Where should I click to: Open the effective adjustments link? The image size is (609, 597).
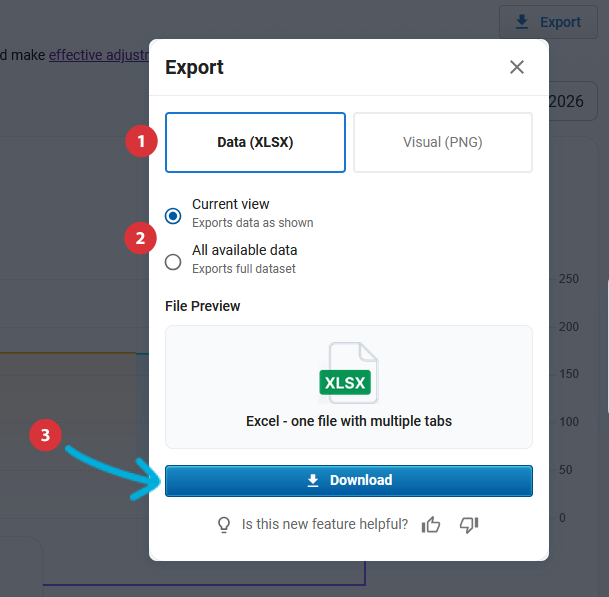(x=98, y=56)
